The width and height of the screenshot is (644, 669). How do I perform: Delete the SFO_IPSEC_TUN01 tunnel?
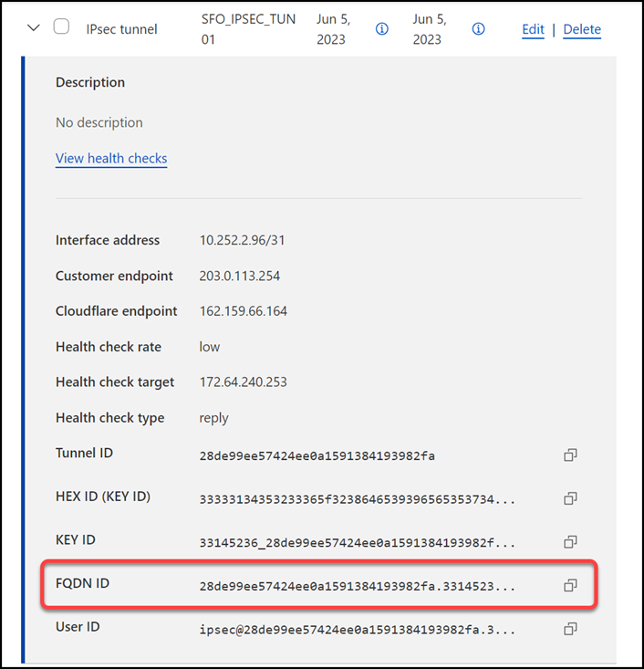[582, 29]
